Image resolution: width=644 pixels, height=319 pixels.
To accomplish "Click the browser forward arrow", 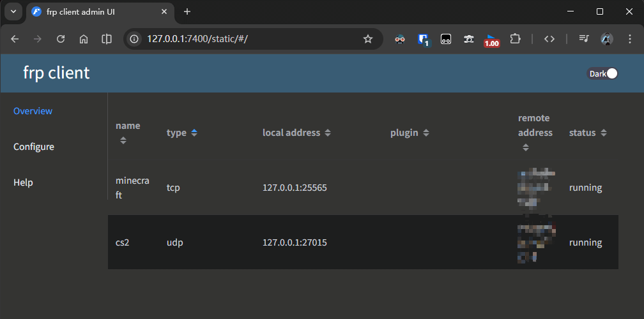I will 38,39.
